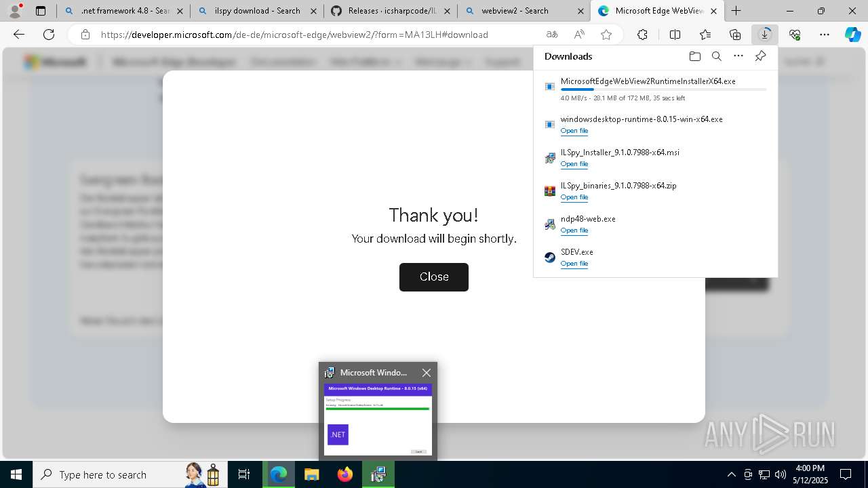Click the Desktop Runtime setup preview thumbnail

(x=378, y=420)
